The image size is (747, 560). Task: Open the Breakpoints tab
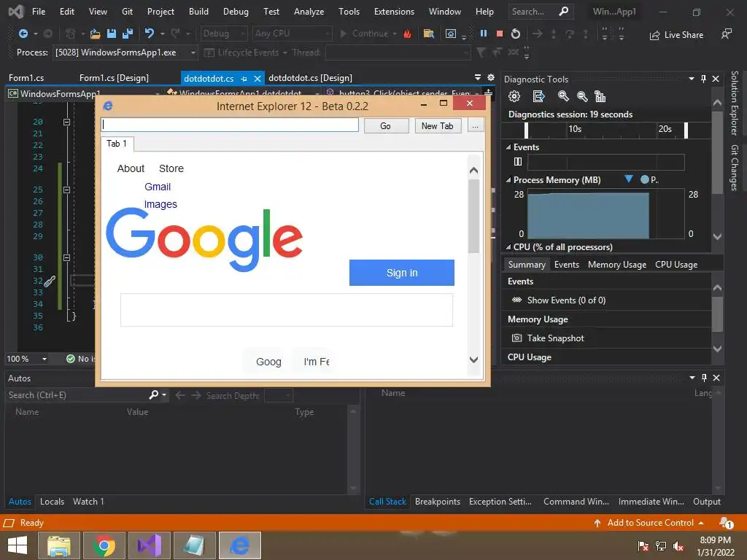pyautogui.click(x=438, y=502)
